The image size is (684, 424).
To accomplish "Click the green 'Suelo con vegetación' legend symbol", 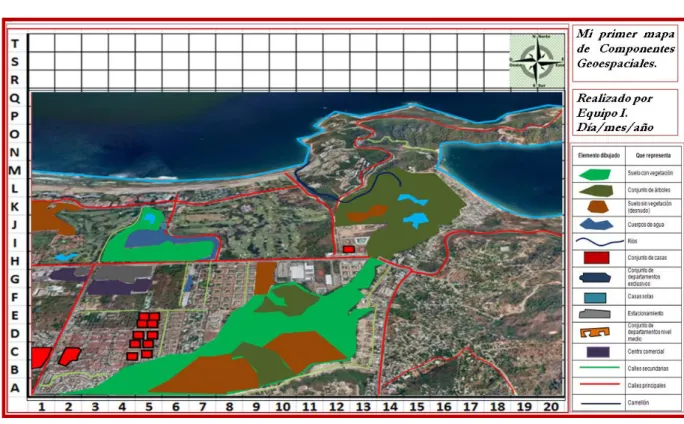I will point(595,174).
